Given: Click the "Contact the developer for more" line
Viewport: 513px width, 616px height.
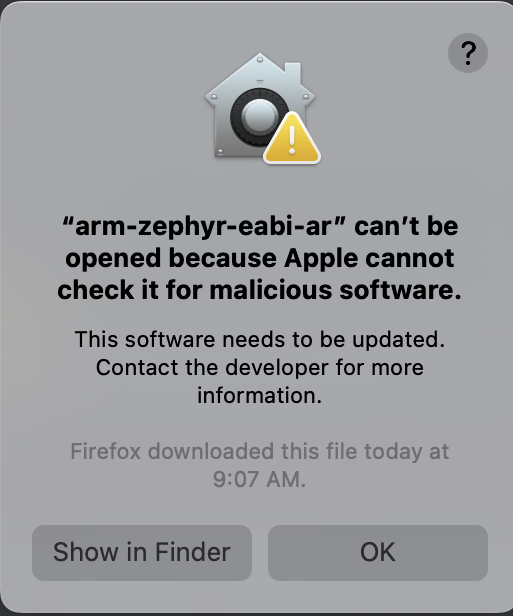Looking at the screenshot, I should coord(260,368).
